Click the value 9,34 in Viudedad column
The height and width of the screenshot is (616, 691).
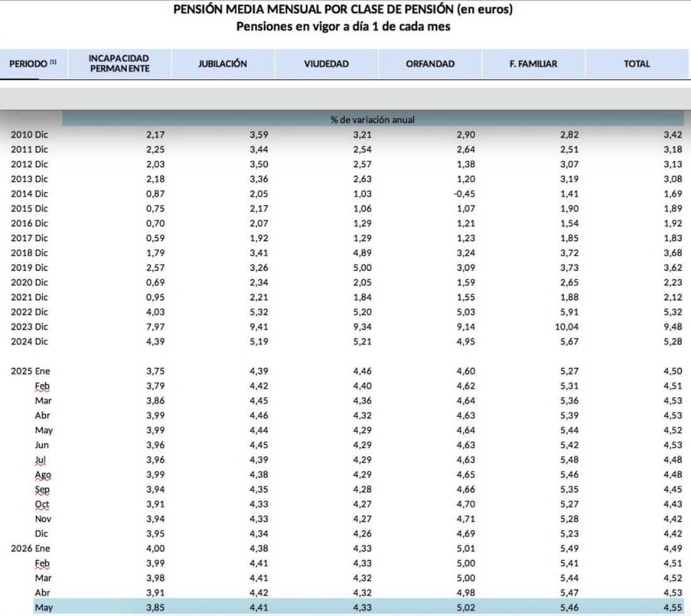[x=362, y=327]
